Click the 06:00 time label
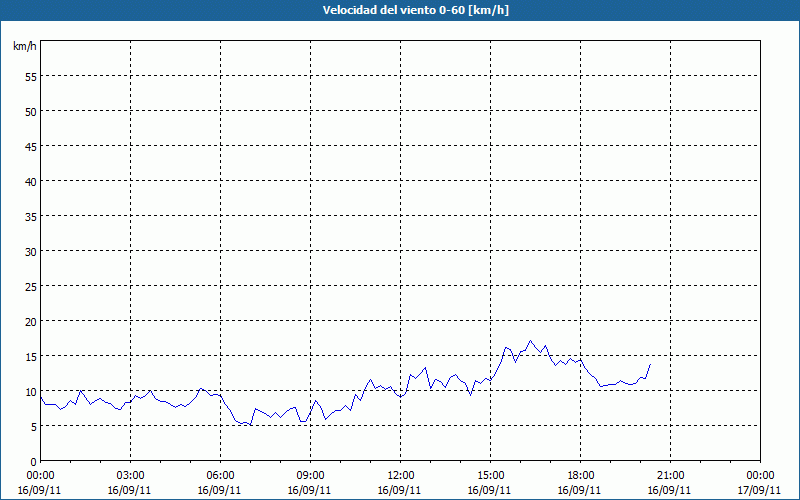This screenshot has height=500, width=800. click(x=220, y=475)
